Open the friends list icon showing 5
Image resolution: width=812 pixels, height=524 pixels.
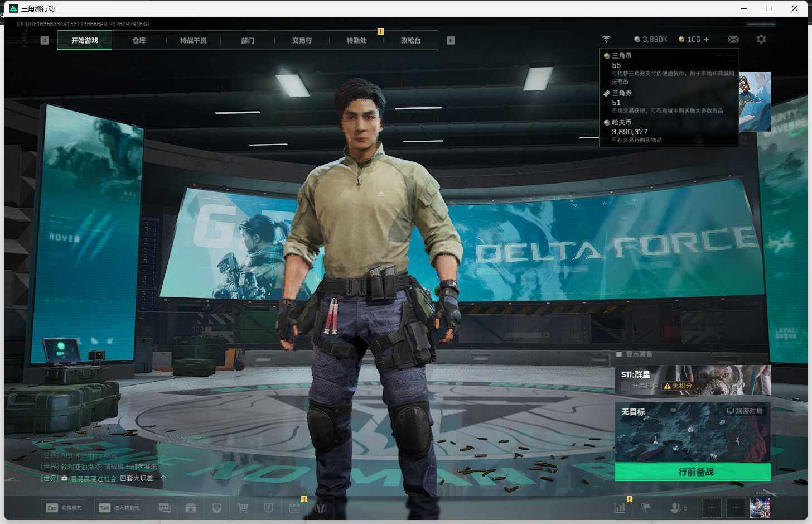[x=678, y=508]
